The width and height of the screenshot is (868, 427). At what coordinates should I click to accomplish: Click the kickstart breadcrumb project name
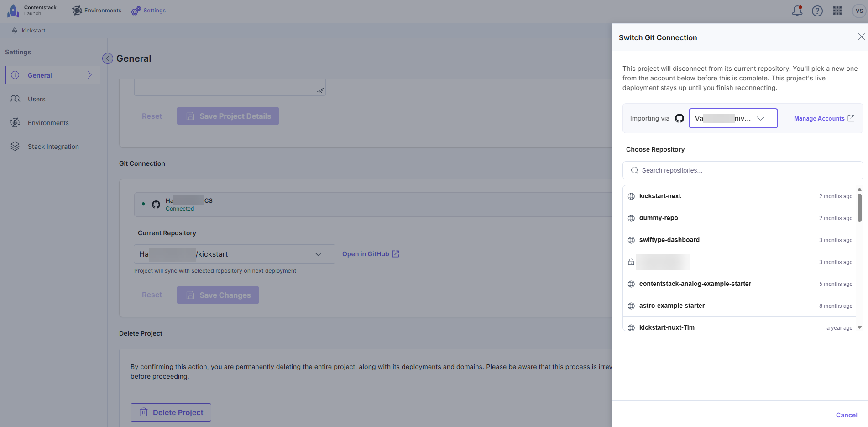(x=34, y=31)
